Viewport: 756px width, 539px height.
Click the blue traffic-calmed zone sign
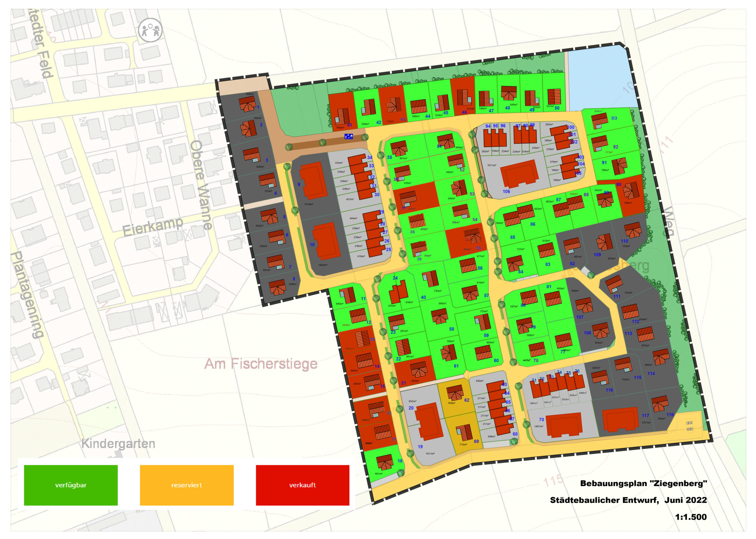coord(348,136)
